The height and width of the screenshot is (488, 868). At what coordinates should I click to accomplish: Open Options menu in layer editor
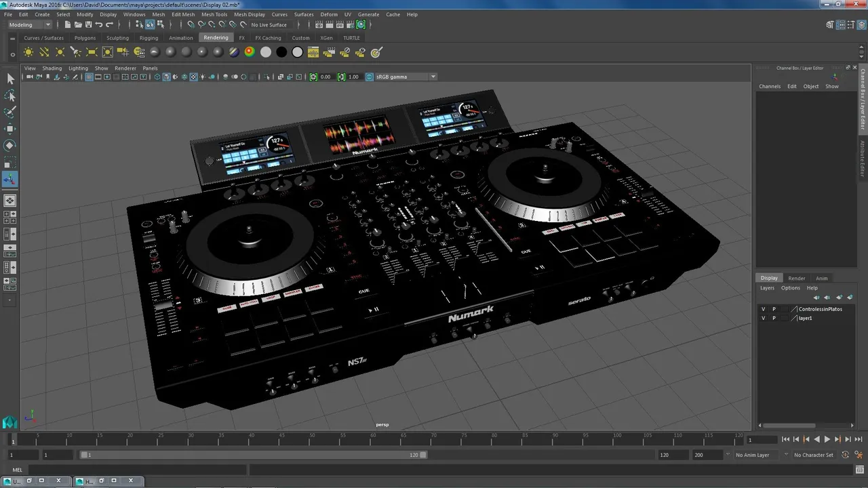point(791,288)
